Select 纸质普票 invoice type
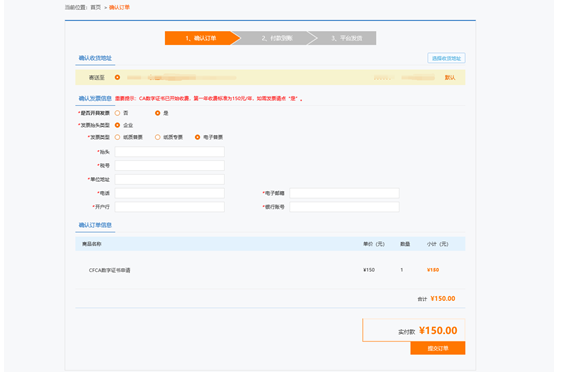The image size is (578, 373). click(x=117, y=137)
